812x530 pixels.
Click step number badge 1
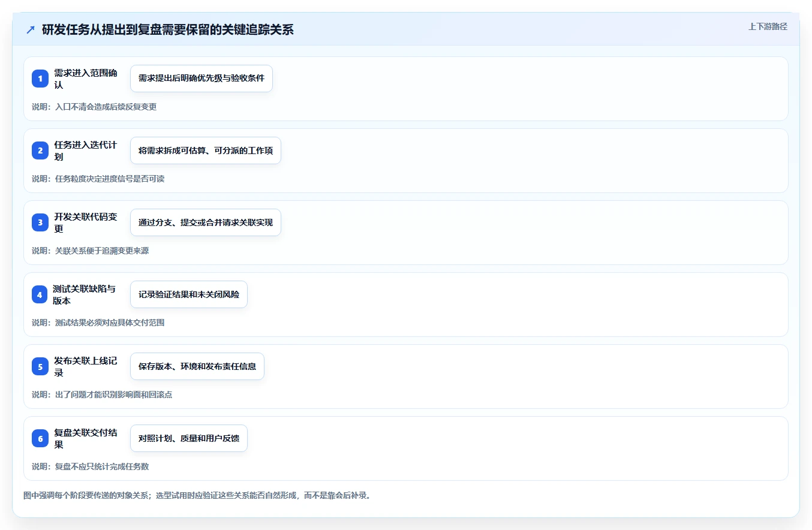[40, 79]
